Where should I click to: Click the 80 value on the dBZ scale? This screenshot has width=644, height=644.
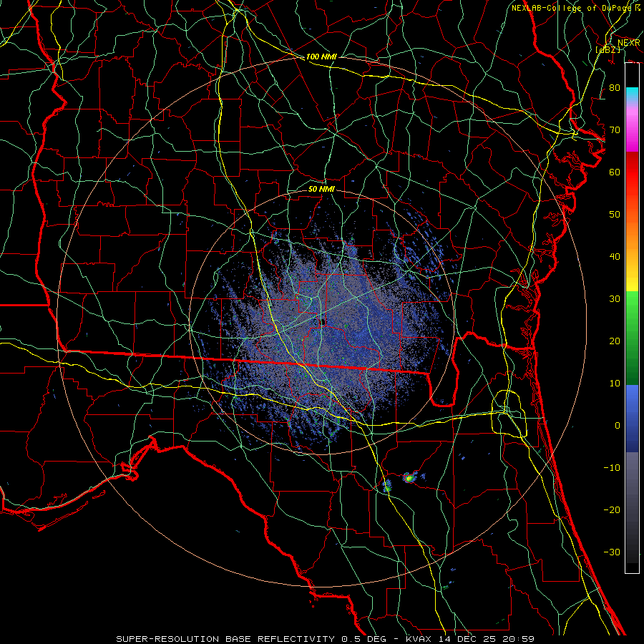pos(615,87)
